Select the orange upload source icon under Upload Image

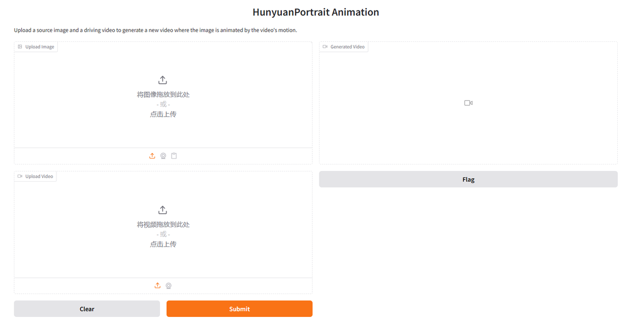pos(152,156)
